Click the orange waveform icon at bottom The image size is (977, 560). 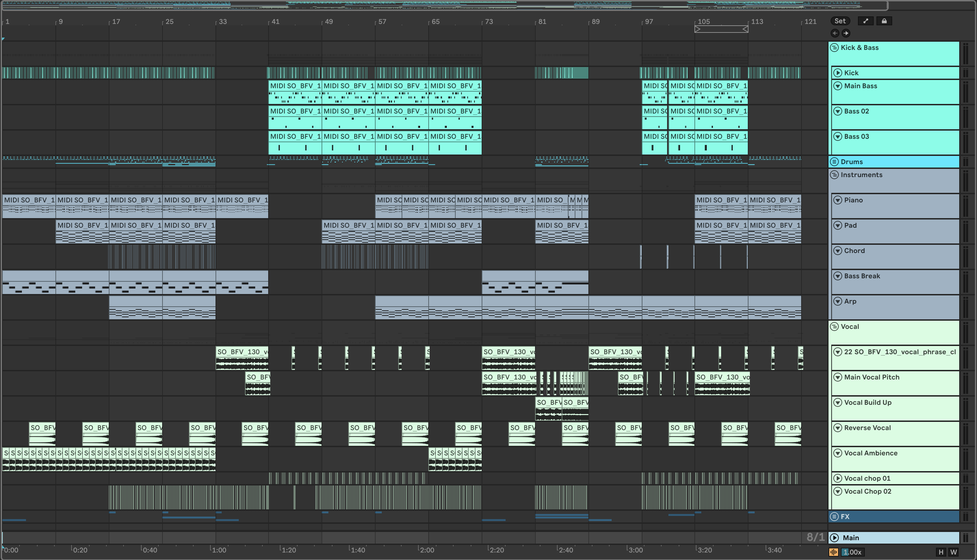coord(833,552)
